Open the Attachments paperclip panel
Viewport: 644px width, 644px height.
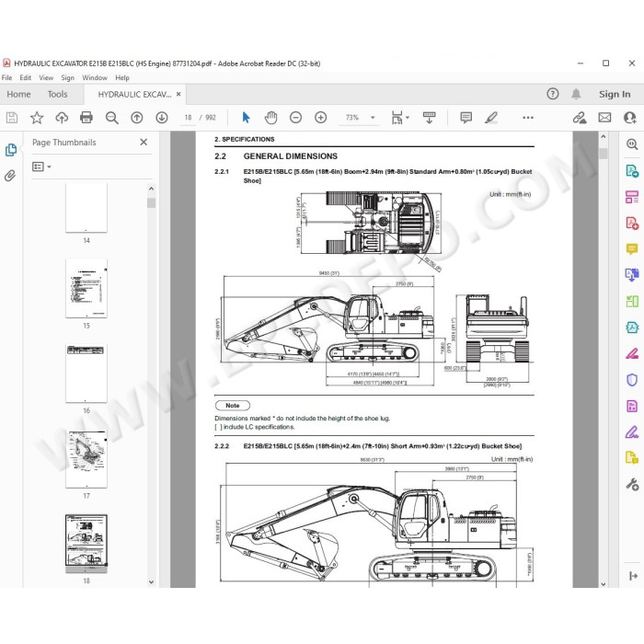(10, 176)
